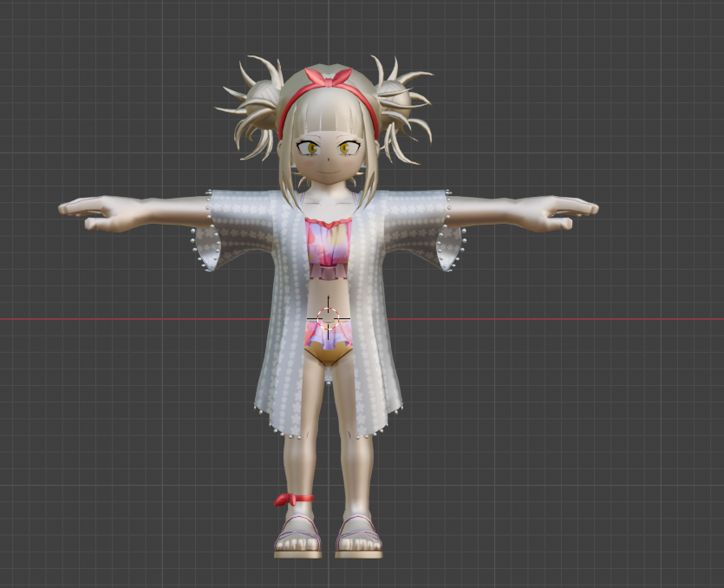Select the red ribbon tied around the ankle
Viewport: 724px width, 588px height.
[294, 500]
